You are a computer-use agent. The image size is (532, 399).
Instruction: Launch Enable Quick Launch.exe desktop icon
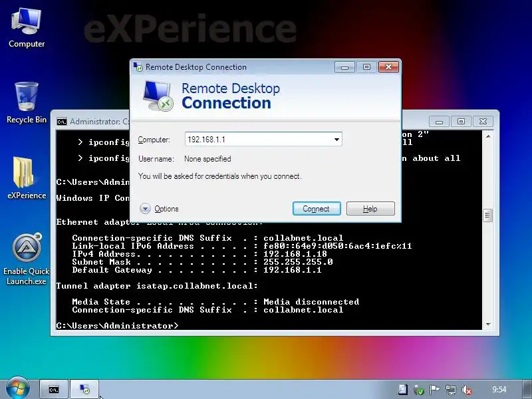click(x=27, y=259)
